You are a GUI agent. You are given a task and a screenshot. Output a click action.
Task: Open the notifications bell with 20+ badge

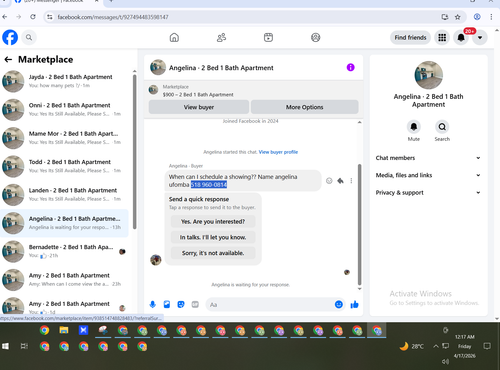(x=461, y=38)
